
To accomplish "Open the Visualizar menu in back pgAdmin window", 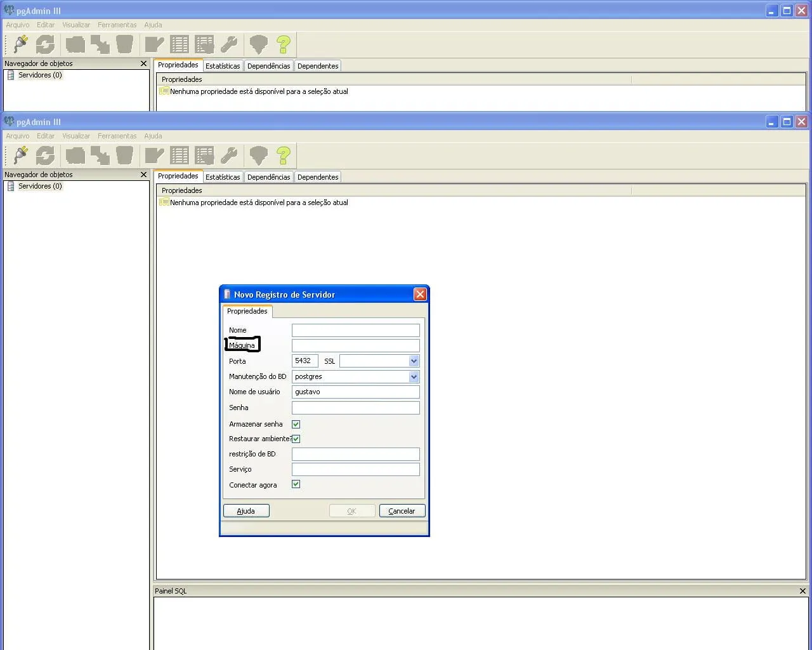I will [x=76, y=25].
